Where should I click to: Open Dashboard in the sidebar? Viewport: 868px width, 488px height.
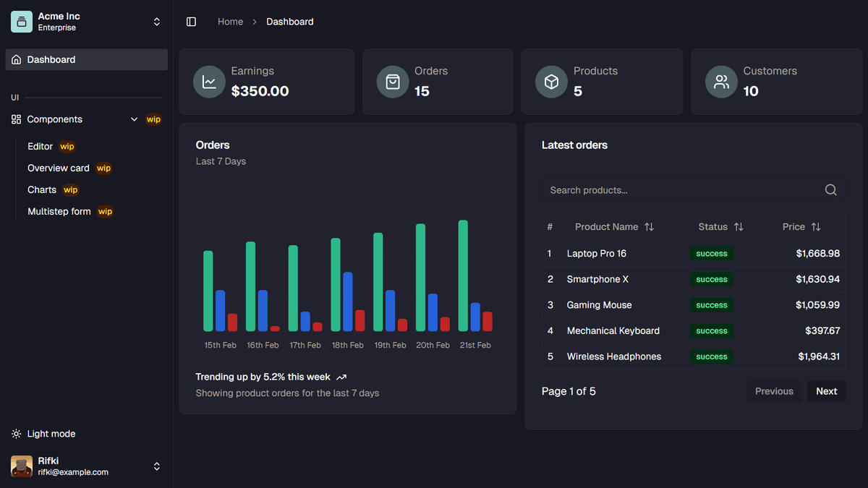(x=51, y=60)
